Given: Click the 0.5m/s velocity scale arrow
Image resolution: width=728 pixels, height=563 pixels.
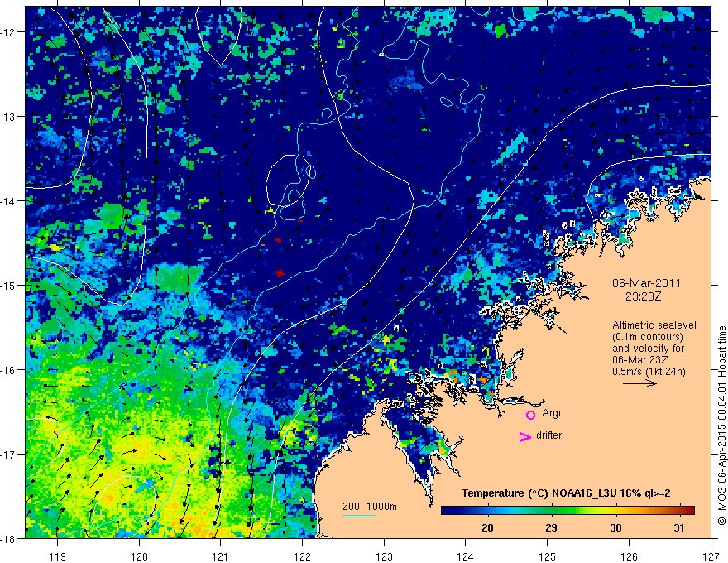Looking at the screenshot, I should point(639,383).
